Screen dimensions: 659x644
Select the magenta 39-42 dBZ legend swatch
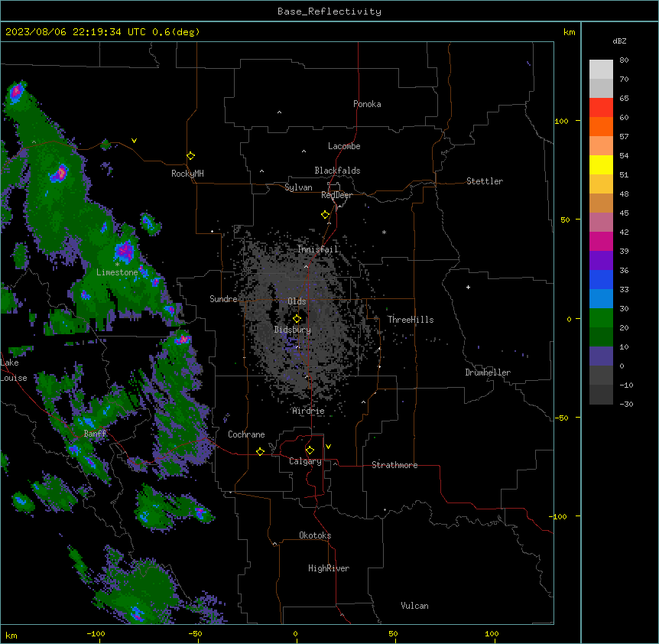[601, 241]
